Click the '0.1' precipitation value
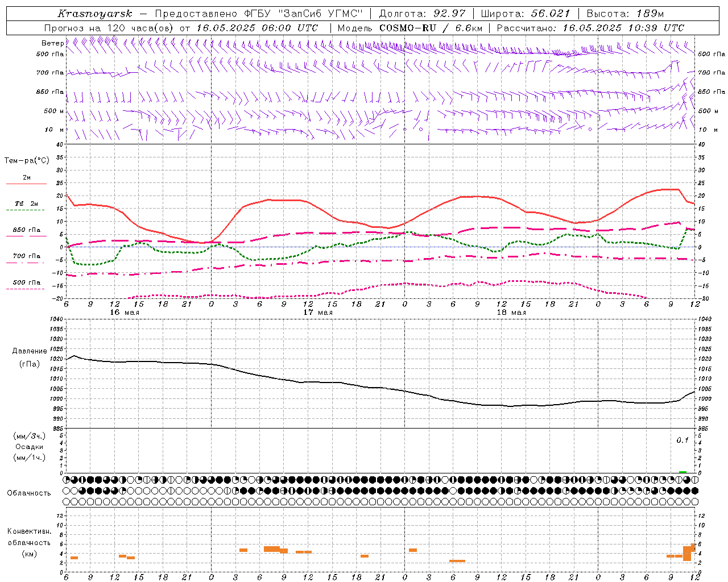 click(682, 440)
